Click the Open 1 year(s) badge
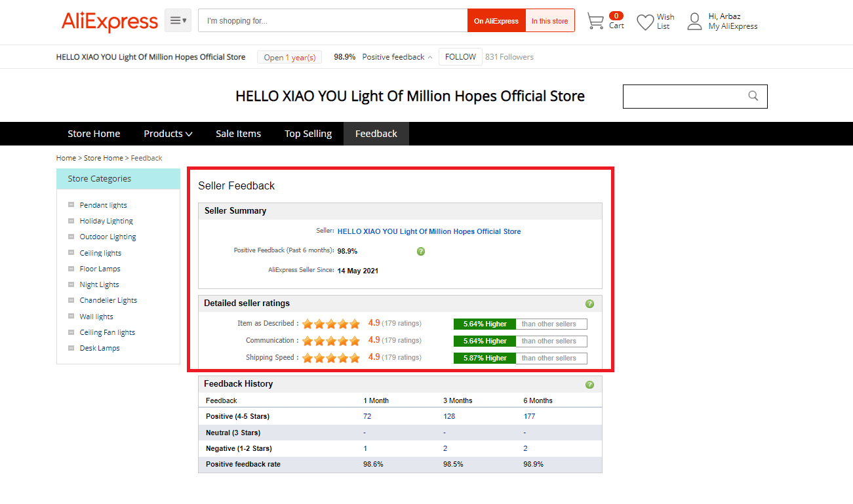This screenshot has height=504, width=853. [x=290, y=58]
